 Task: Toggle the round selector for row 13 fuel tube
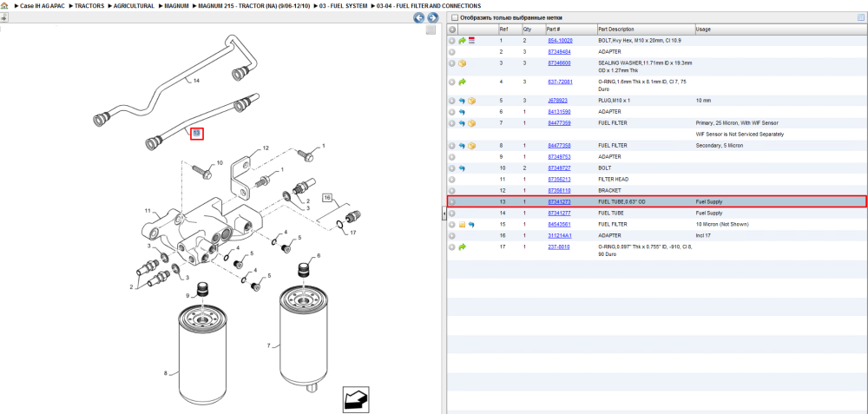(451, 202)
